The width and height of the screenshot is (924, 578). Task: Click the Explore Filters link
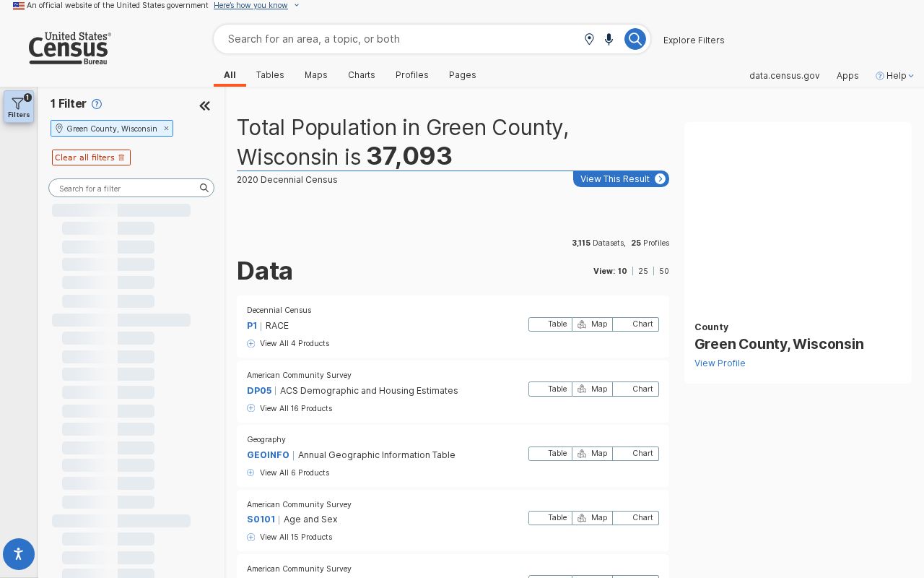pyautogui.click(x=694, y=40)
